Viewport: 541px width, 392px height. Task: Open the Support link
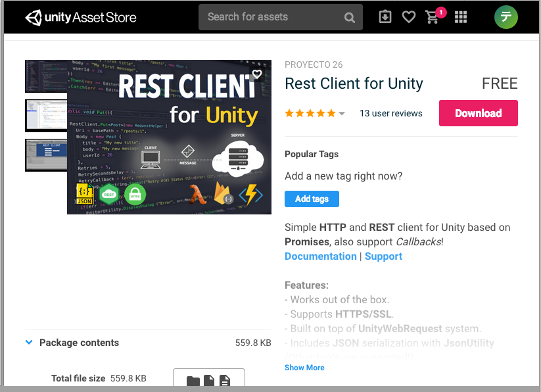(383, 257)
